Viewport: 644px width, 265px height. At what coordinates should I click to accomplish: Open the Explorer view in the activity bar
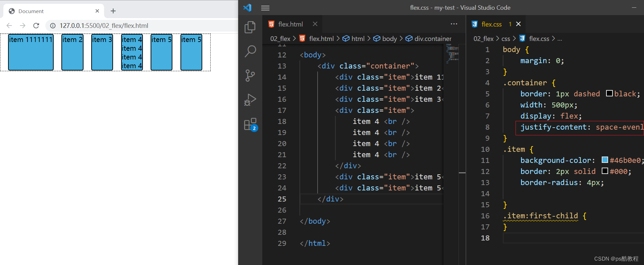point(250,27)
